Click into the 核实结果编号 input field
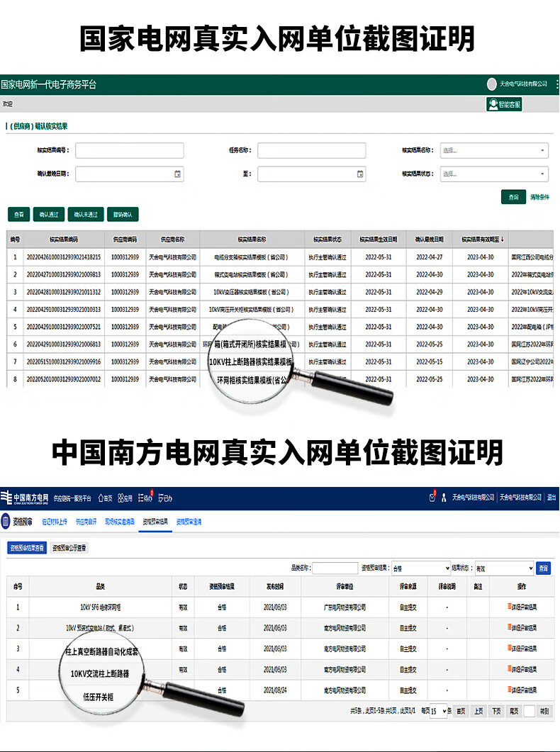 click(x=129, y=150)
